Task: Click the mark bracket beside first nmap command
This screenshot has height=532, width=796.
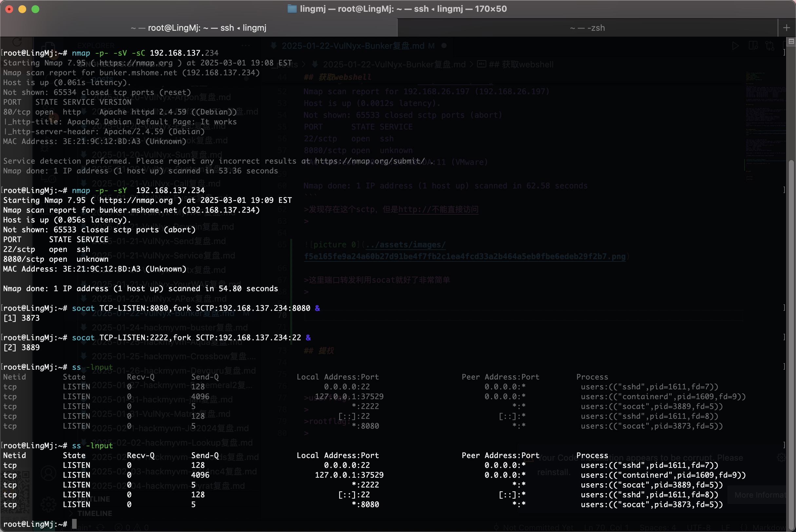Action: [784, 53]
